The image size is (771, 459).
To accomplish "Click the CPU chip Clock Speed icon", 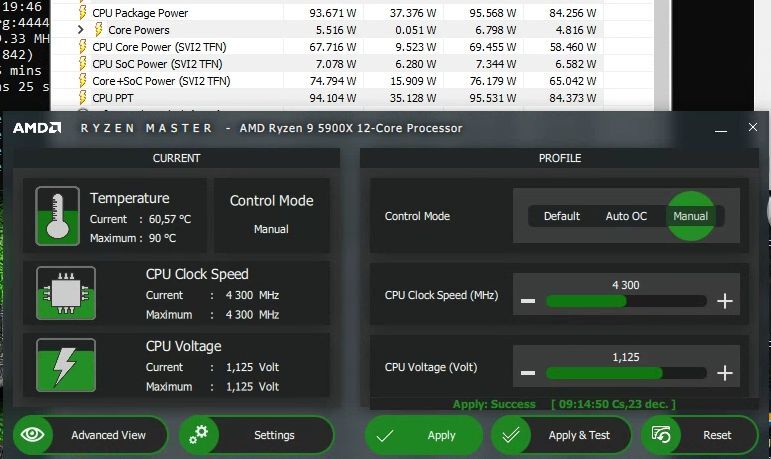I will click(x=66, y=293).
